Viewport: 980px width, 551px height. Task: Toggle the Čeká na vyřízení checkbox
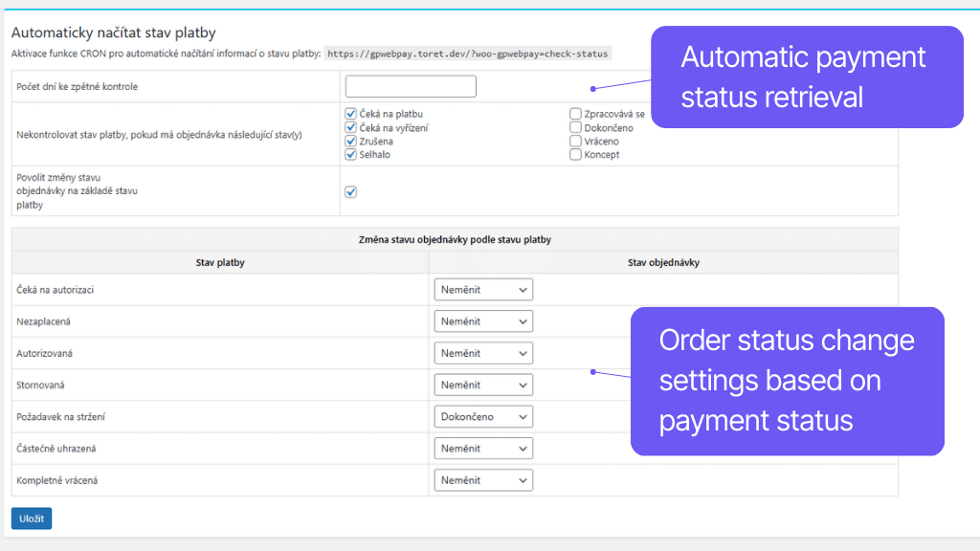(x=350, y=127)
